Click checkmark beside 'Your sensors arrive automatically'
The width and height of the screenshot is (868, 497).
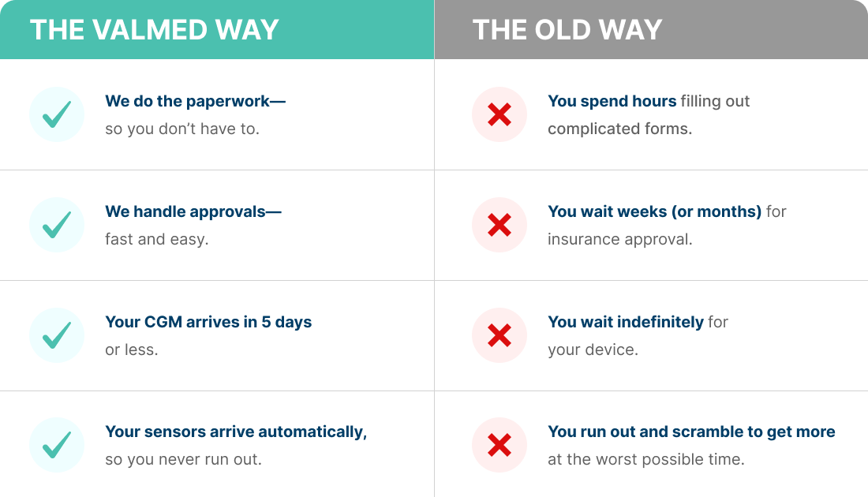click(57, 445)
